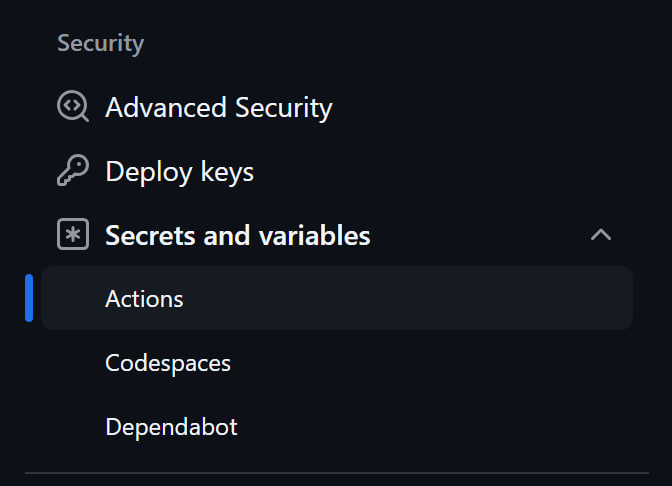
Task: Toggle the Secrets and variables section label
Action: point(238,235)
